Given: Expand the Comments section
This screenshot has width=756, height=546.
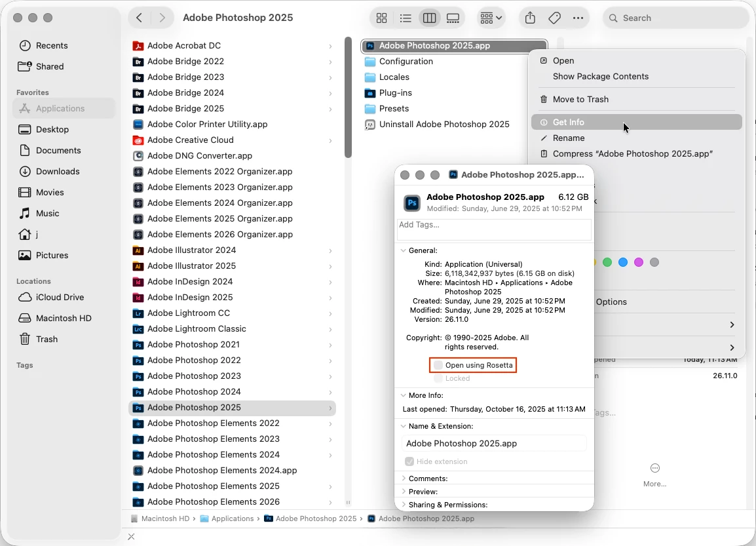Looking at the screenshot, I should pos(403,478).
